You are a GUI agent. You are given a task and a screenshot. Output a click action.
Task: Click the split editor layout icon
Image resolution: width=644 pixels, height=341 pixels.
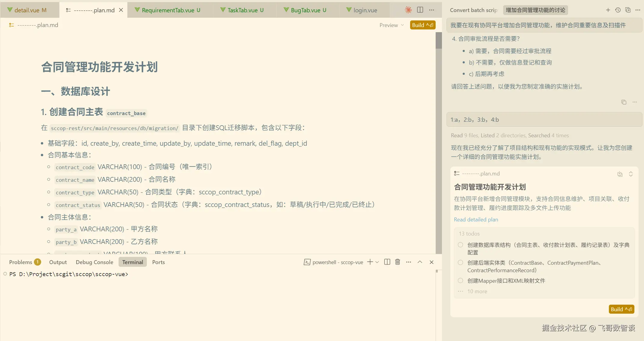point(420,10)
